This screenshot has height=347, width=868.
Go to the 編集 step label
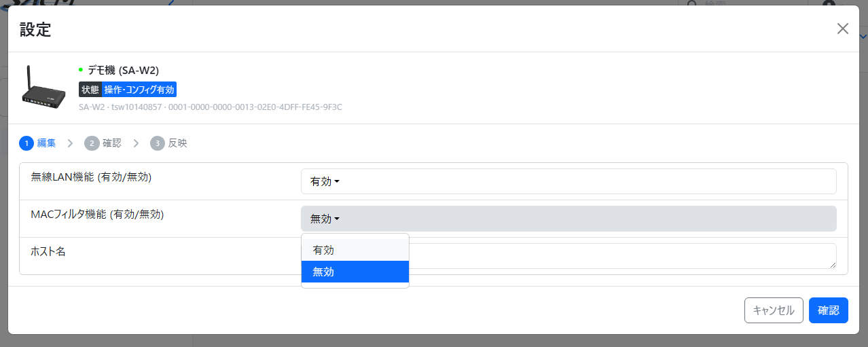[47, 143]
